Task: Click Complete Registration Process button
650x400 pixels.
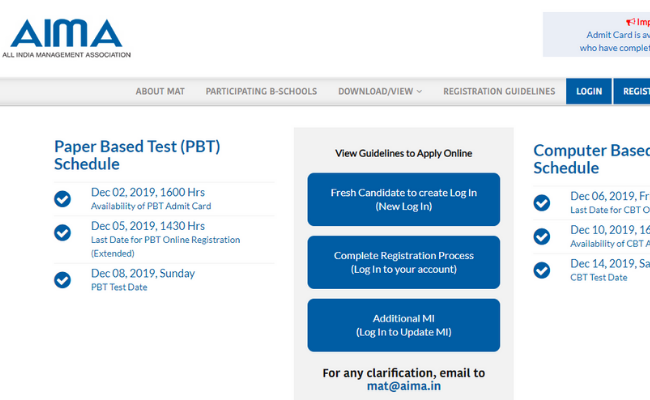Action: click(404, 262)
